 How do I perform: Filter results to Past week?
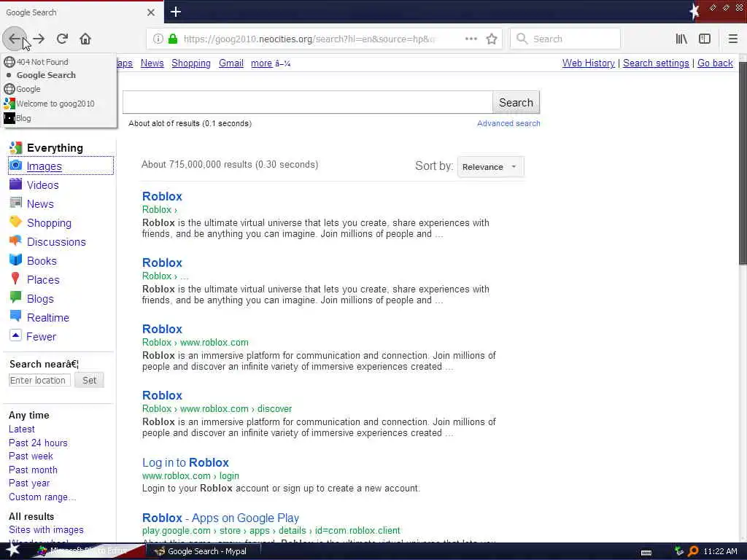pyautogui.click(x=31, y=456)
